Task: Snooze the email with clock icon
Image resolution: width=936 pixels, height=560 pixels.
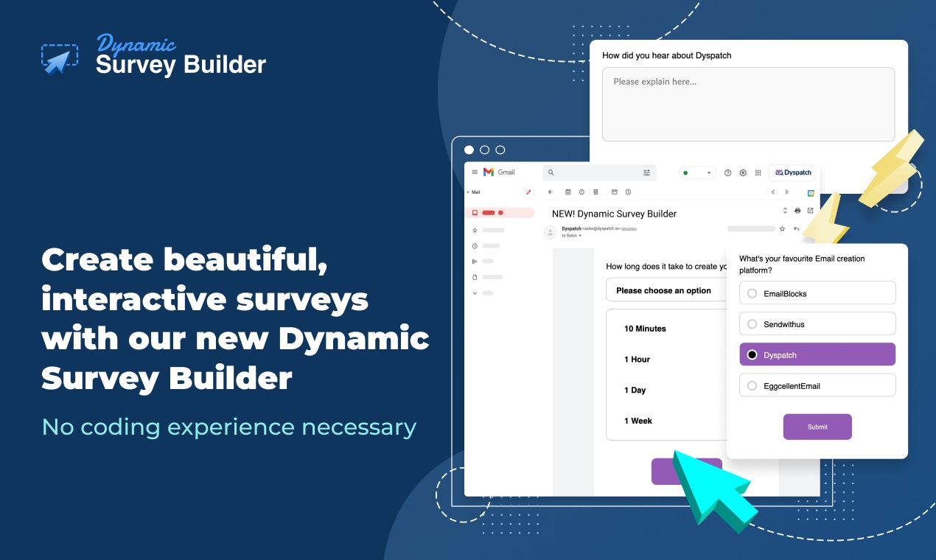Action: (x=628, y=192)
